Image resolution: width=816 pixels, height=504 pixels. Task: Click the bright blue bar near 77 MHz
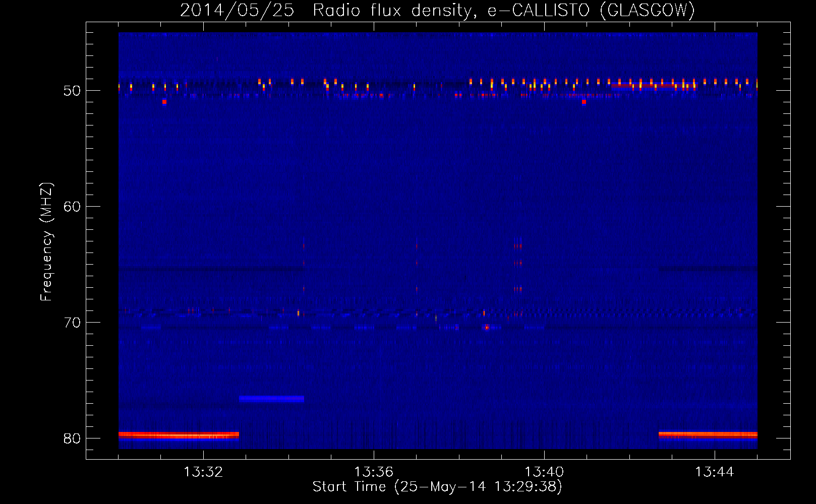pos(271,399)
